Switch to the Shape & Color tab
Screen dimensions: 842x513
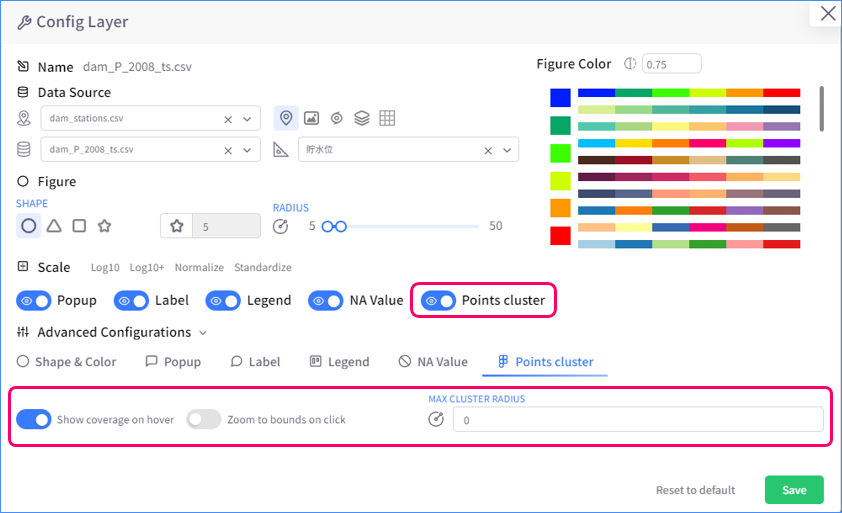[67, 362]
